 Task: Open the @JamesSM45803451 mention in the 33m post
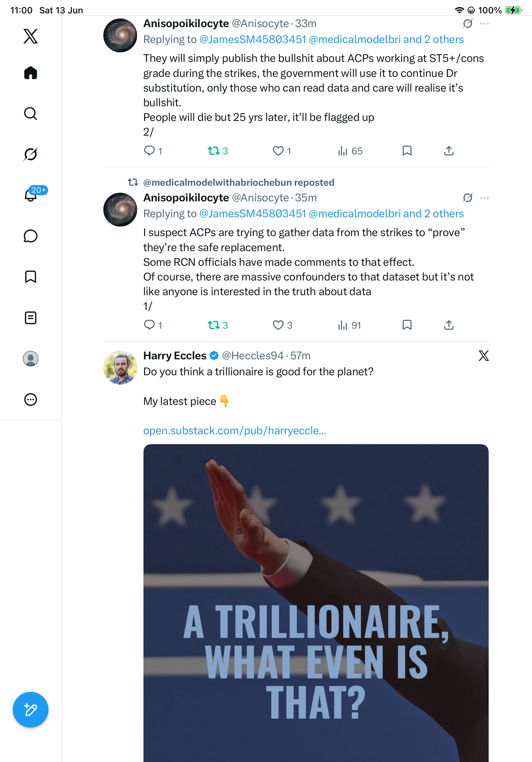(252, 40)
